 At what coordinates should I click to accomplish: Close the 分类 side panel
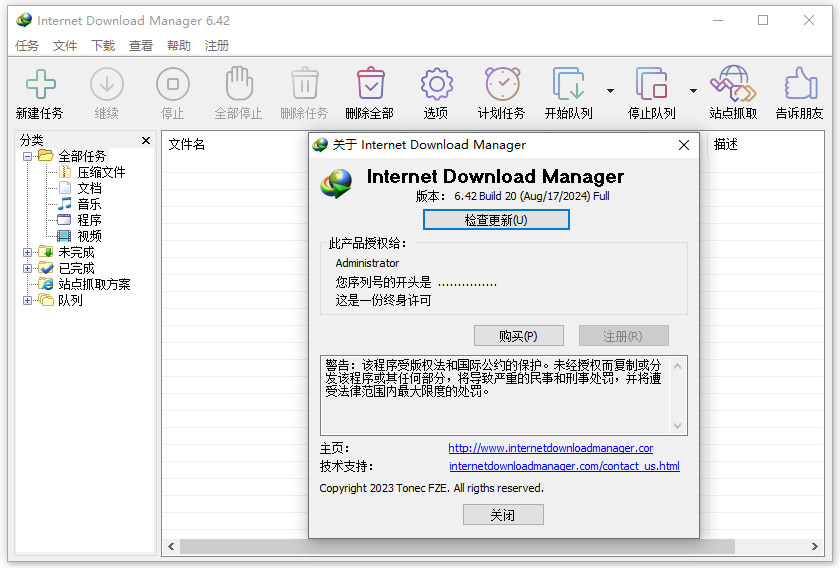pos(146,140)
